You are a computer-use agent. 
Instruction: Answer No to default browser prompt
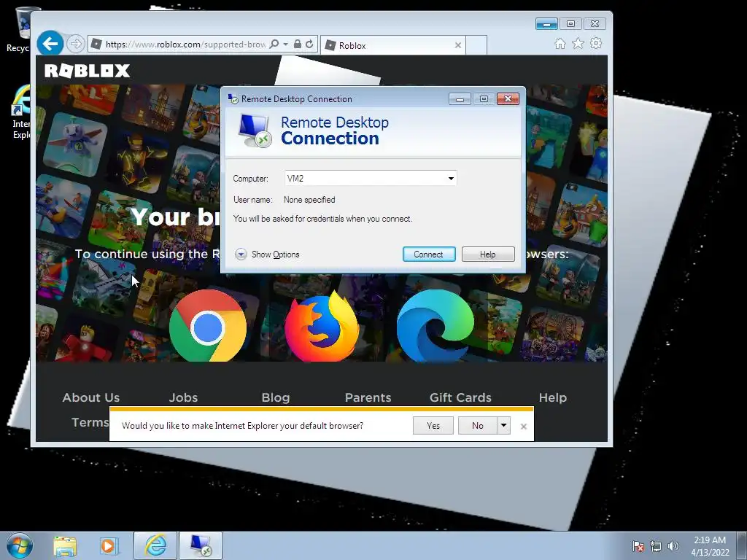tap(477, 426)
